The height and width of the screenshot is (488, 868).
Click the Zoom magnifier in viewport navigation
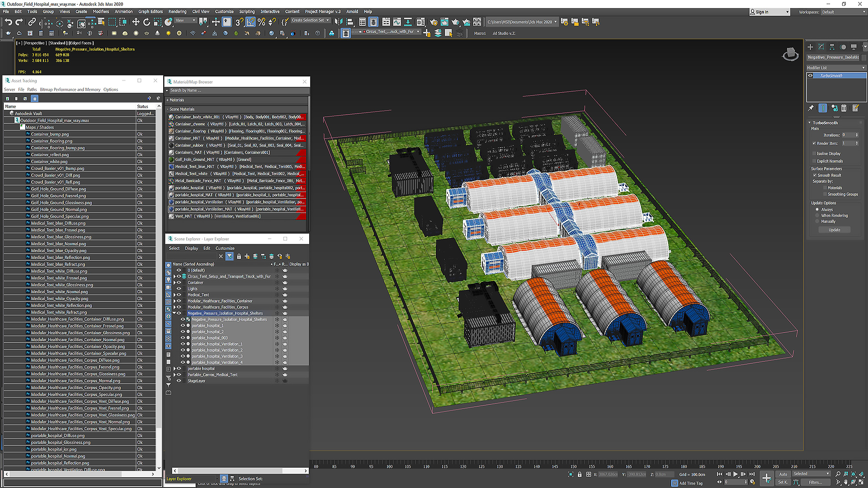838,474
